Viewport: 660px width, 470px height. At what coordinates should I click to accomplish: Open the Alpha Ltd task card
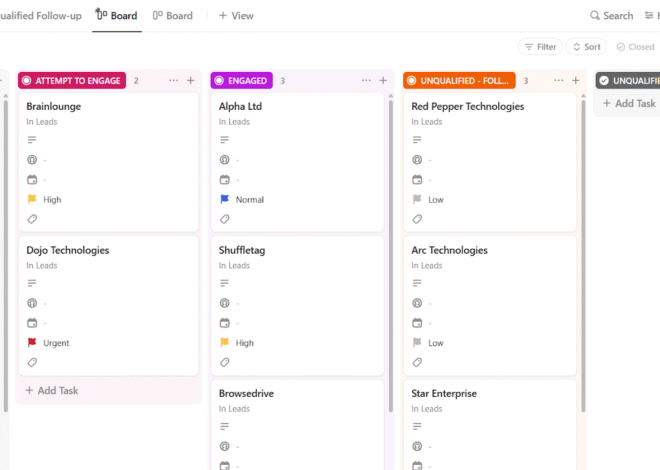pos(298,162)
